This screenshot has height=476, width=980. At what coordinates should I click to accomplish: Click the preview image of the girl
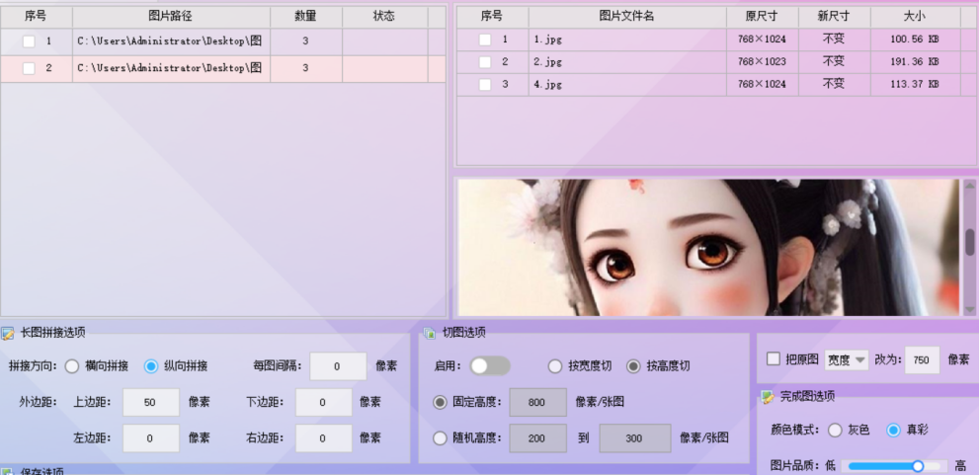708,247
